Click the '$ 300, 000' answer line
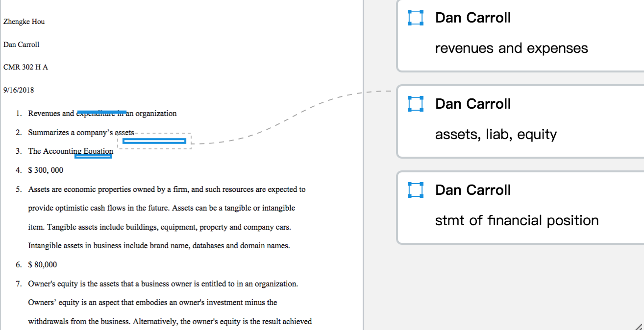 [x=46, y=170]
